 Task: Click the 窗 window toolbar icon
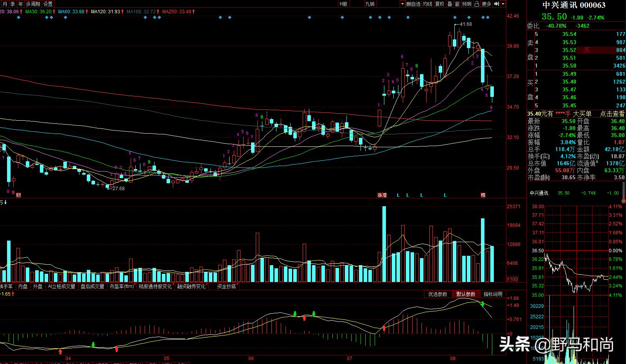[457, 4]
